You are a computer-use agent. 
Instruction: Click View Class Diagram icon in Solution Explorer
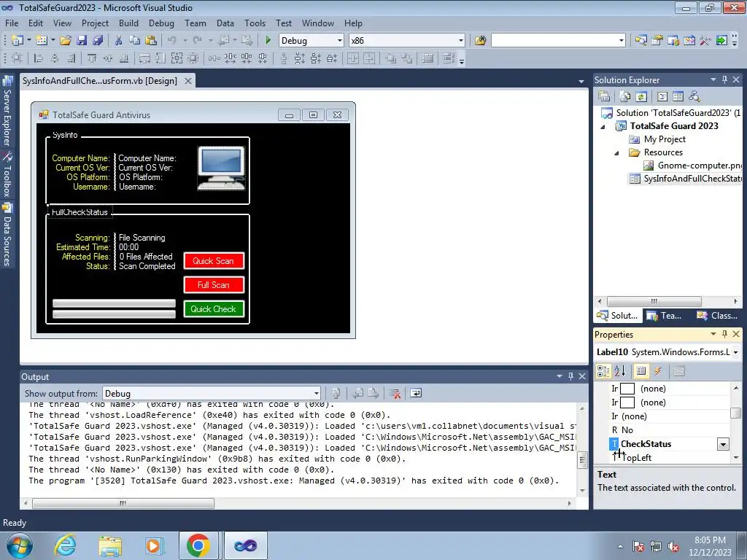click(x=694, y=96)
